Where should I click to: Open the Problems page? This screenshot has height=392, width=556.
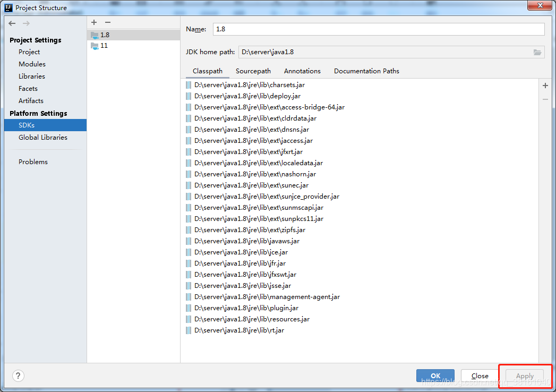tap(33, 162)
